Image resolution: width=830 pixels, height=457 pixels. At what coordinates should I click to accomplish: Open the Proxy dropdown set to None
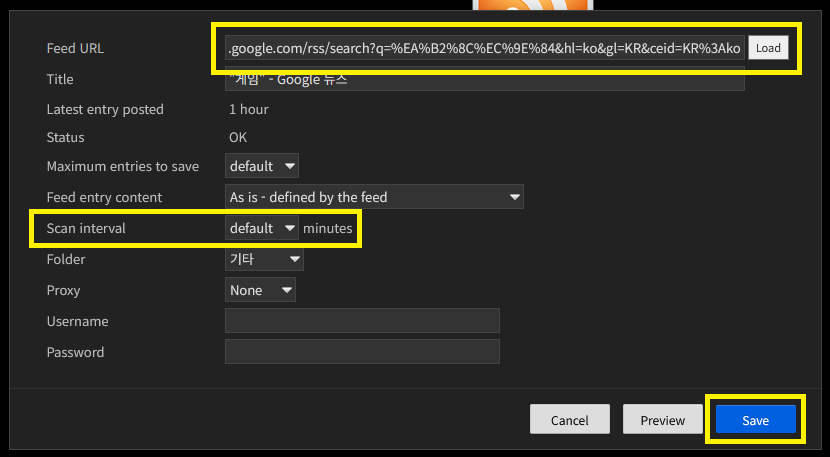[x=260, y=290]
